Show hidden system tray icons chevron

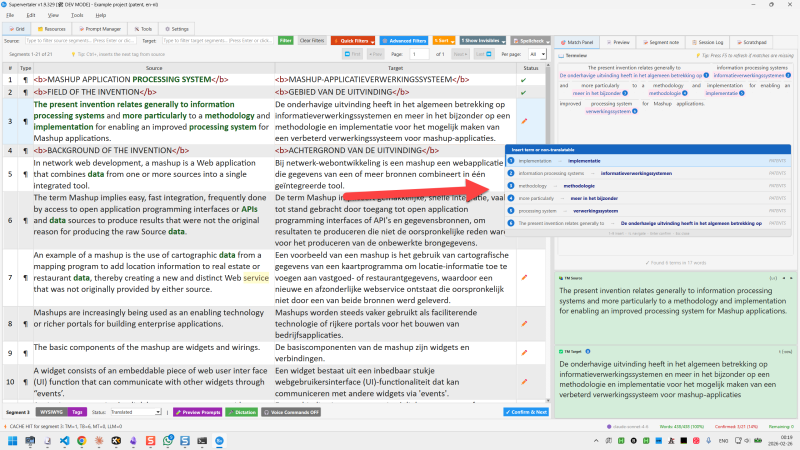coord(596,441)
